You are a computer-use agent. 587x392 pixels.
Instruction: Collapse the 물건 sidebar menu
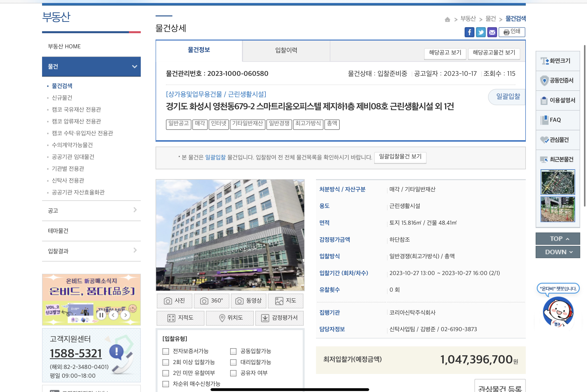click(135, 67)
